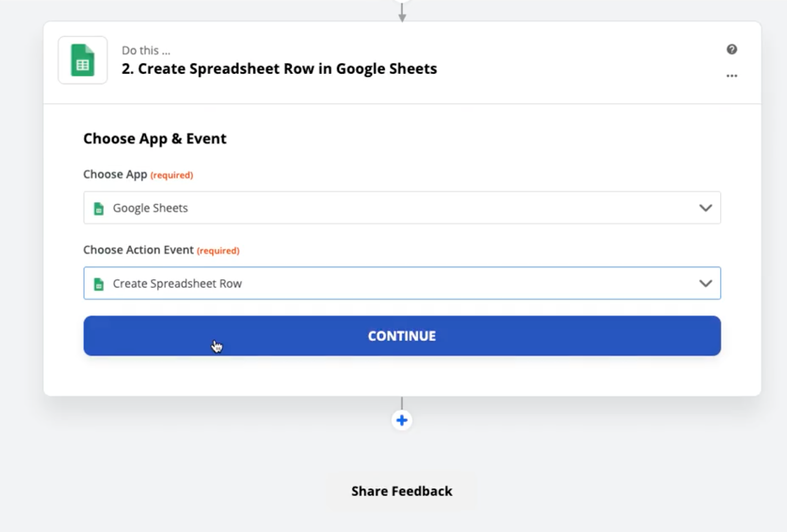Click the step header bar area

402,62
